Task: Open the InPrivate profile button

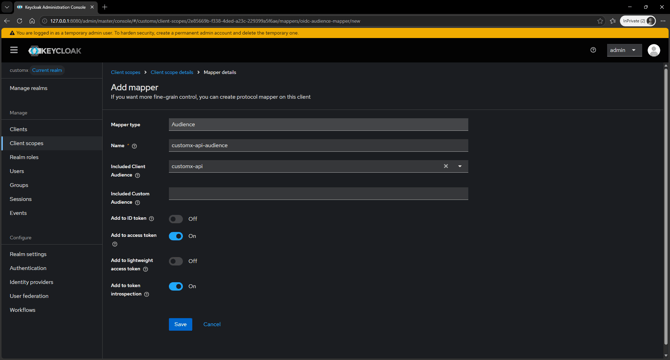Action: point(638,21)
